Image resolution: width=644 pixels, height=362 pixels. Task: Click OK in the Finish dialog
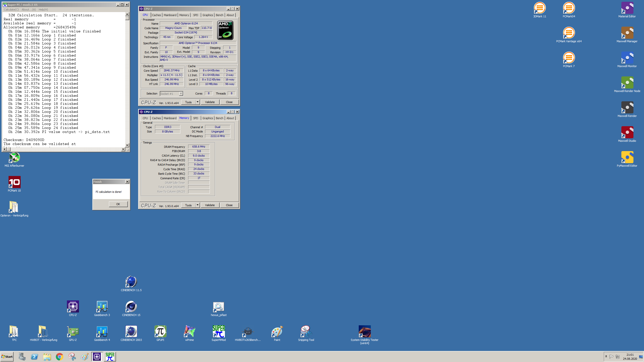click(x=118, y=204)
